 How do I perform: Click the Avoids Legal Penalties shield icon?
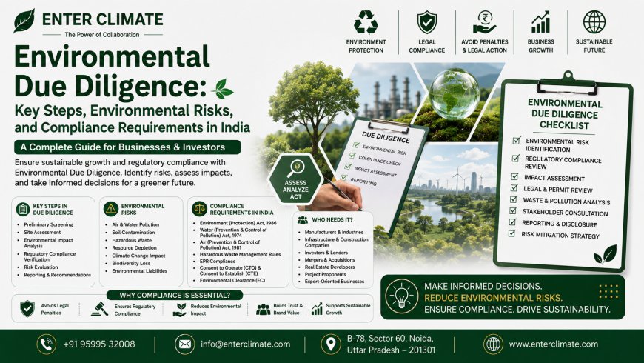coord(27,309)
